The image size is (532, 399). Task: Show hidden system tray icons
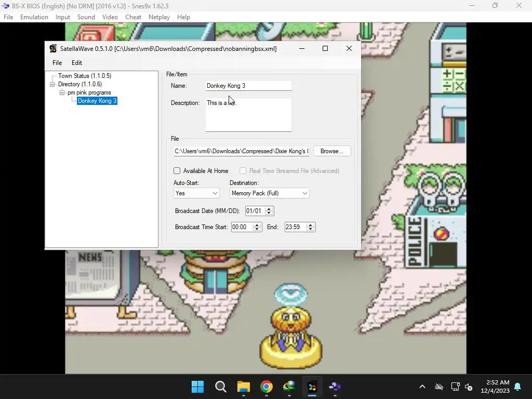(422, 387)
